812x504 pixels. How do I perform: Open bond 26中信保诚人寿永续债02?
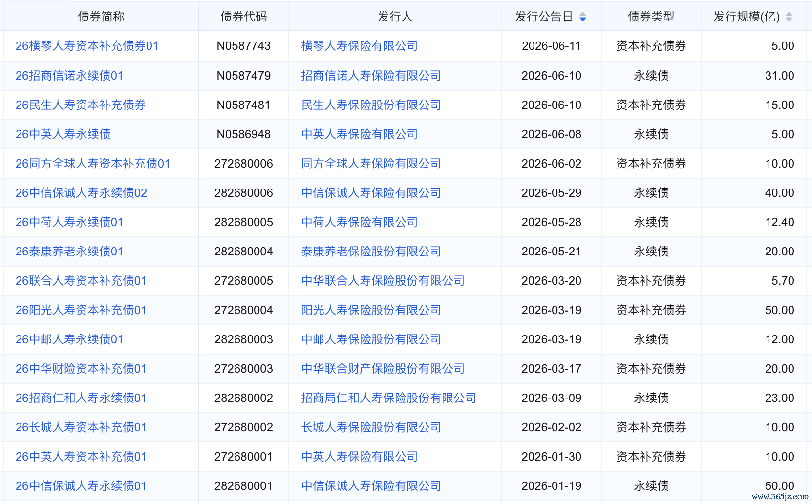(81, 193)
